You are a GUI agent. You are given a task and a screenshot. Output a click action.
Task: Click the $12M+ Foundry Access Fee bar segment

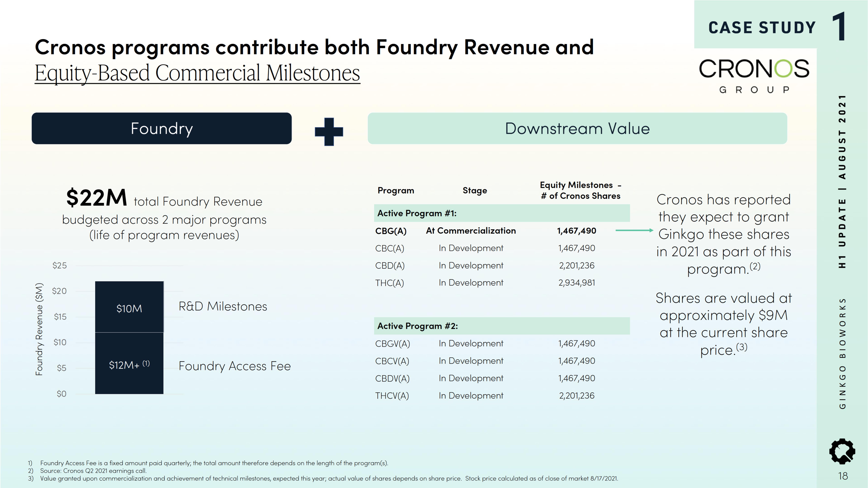point(129,363)
